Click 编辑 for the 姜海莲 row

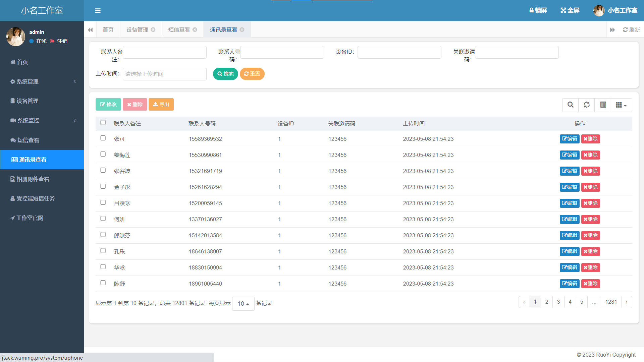coord(570,155)
